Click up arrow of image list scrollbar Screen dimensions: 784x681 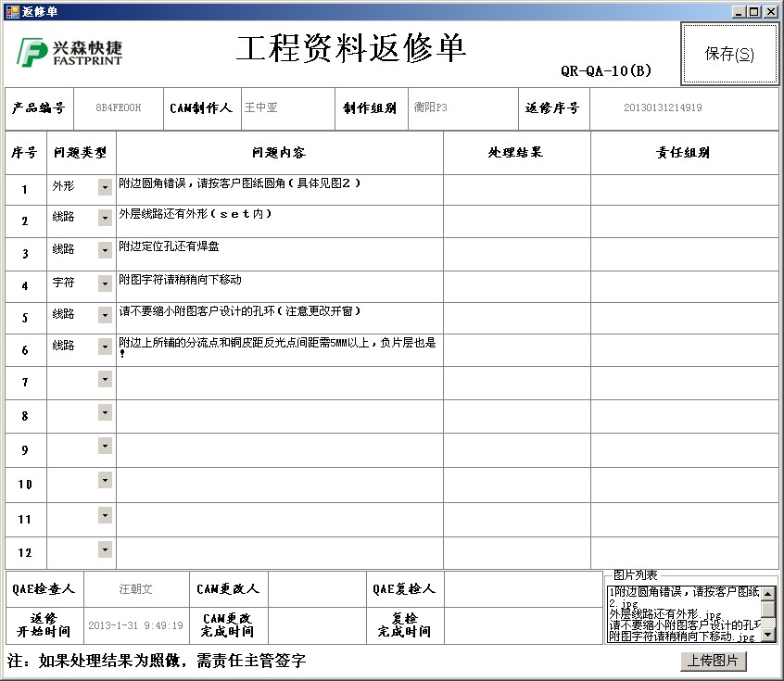point(768,593)
